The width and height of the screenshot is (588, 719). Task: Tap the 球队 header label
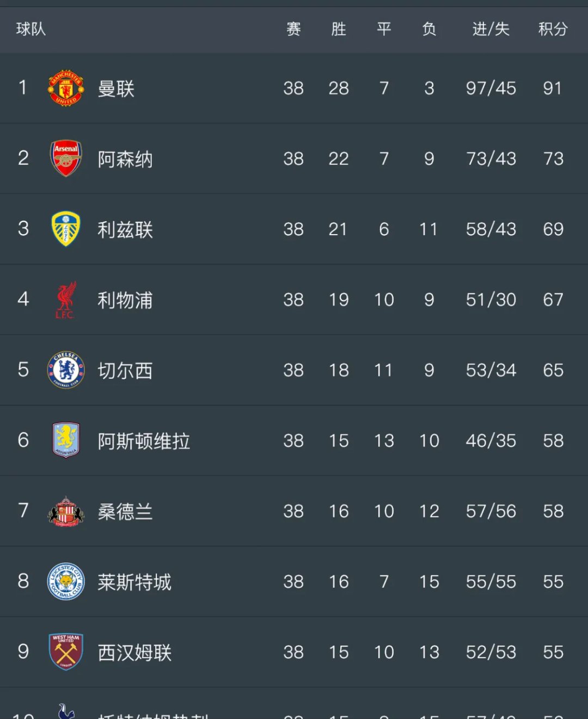click(31, 29)
